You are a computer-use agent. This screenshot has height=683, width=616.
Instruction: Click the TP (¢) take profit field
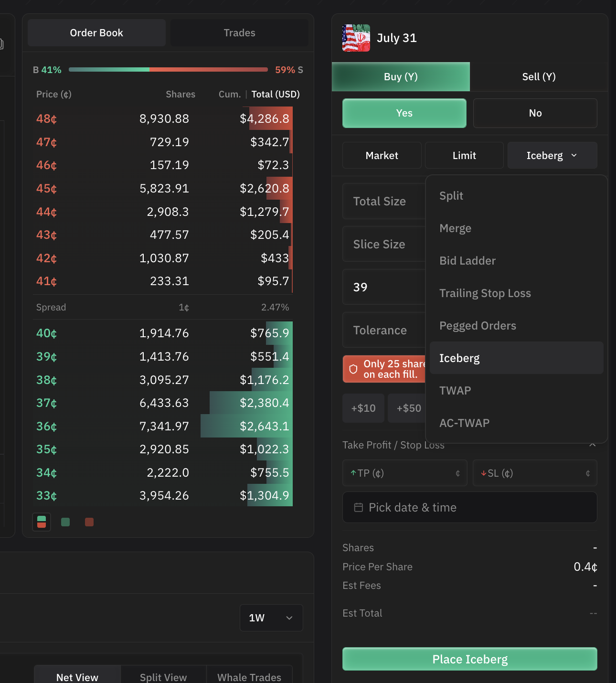tap(405, 473)
